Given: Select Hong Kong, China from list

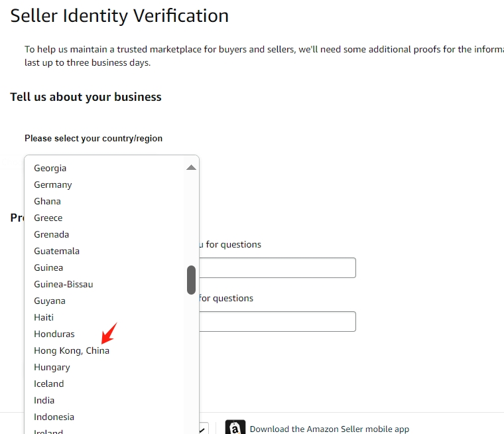Looking at the screenshot, I should coord(72,350).
